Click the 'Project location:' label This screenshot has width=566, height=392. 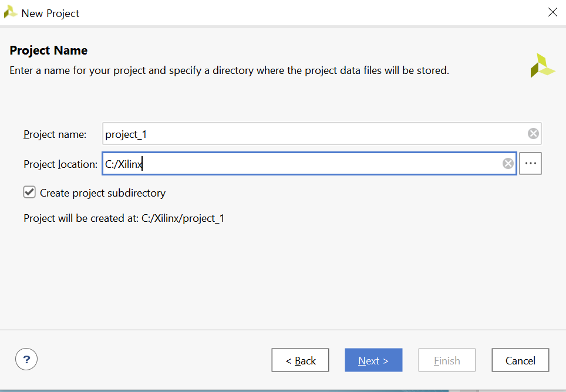(x=60, y=164)
